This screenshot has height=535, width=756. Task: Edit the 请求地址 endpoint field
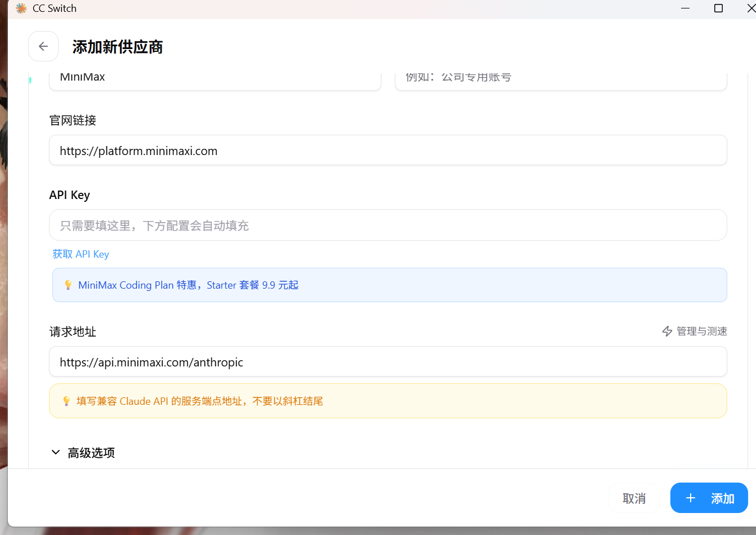coord(388,361)
